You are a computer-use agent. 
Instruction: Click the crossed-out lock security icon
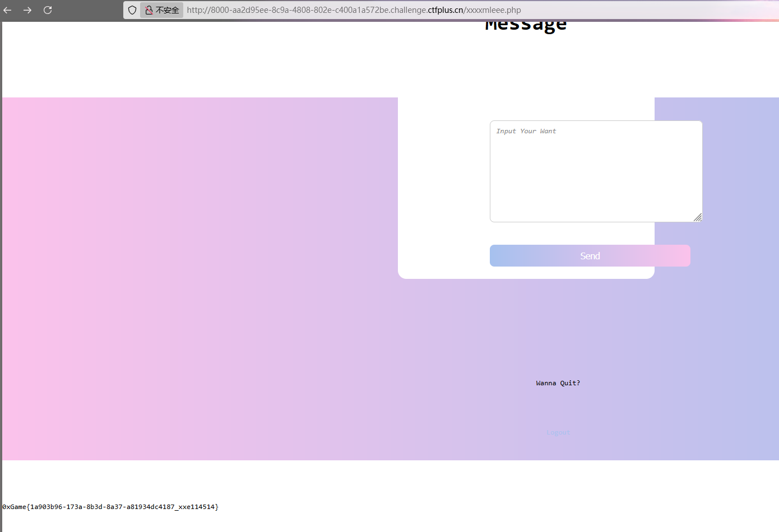(149, 10)
